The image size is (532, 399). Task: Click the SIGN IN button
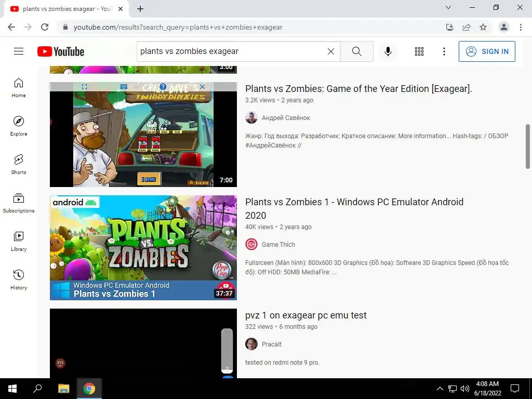487,51
